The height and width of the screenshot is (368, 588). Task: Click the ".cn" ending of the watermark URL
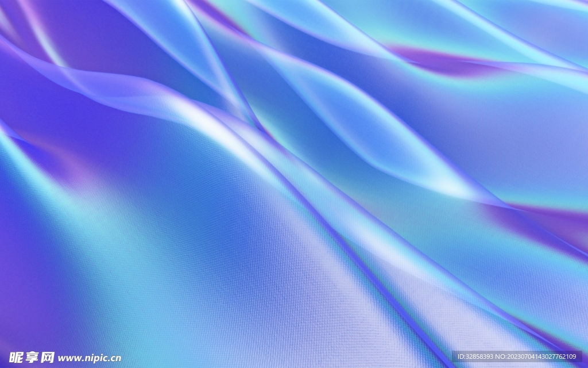pyautogui.click(x=115, y=358)
